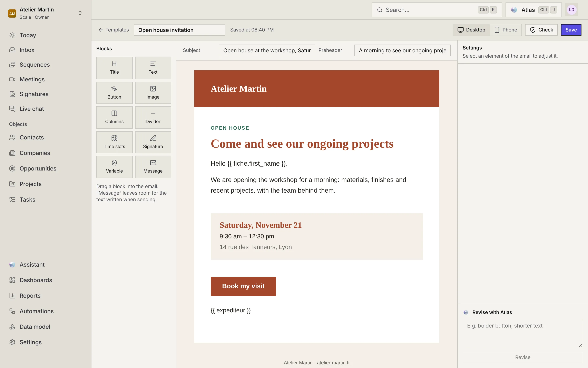Click the Revise button

[x=523, y=357]
